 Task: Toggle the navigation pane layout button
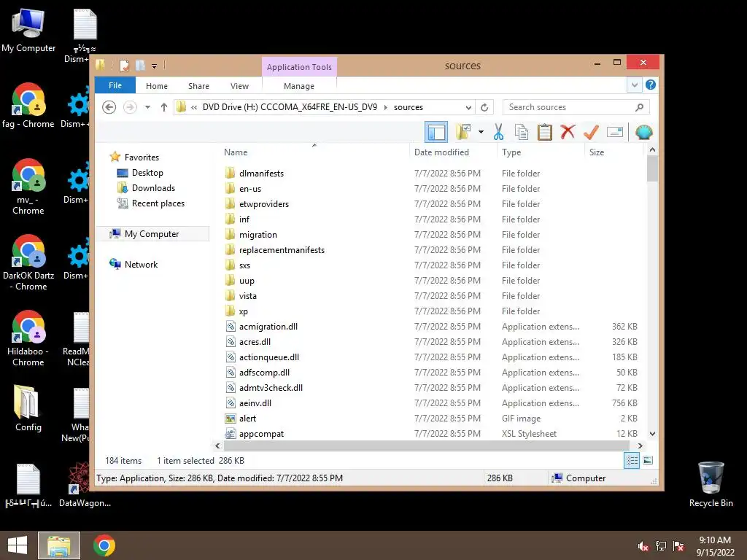coord(436,132)
